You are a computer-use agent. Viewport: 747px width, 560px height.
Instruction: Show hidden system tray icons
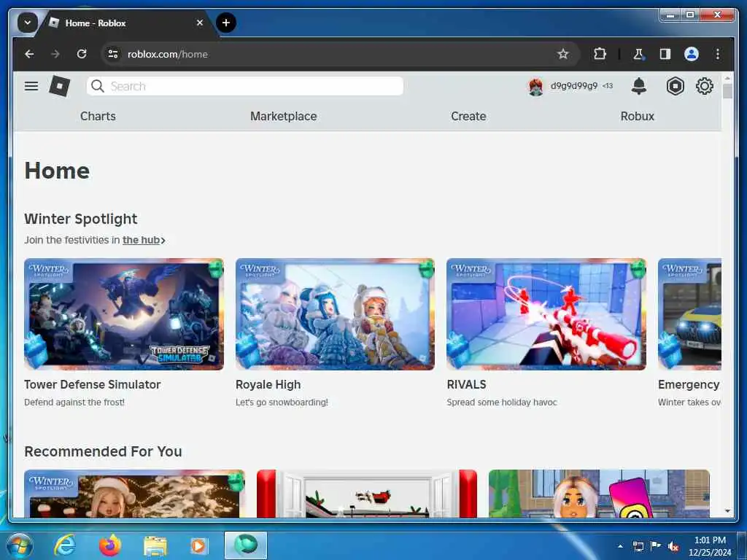click(620, 546)
